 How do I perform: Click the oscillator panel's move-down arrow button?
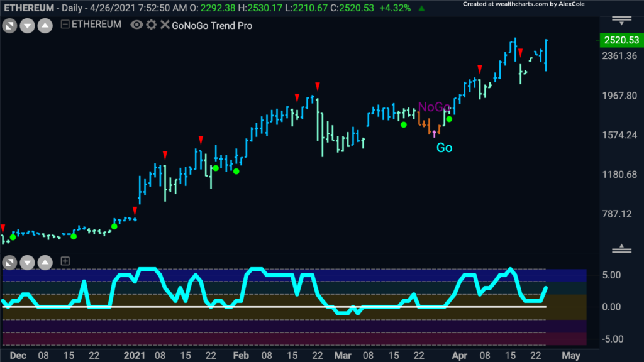28,262
